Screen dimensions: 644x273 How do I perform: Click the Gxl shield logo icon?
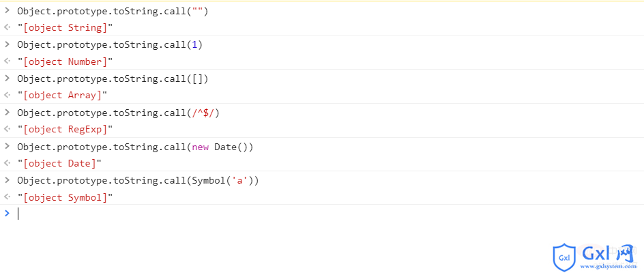click(564, 257)
